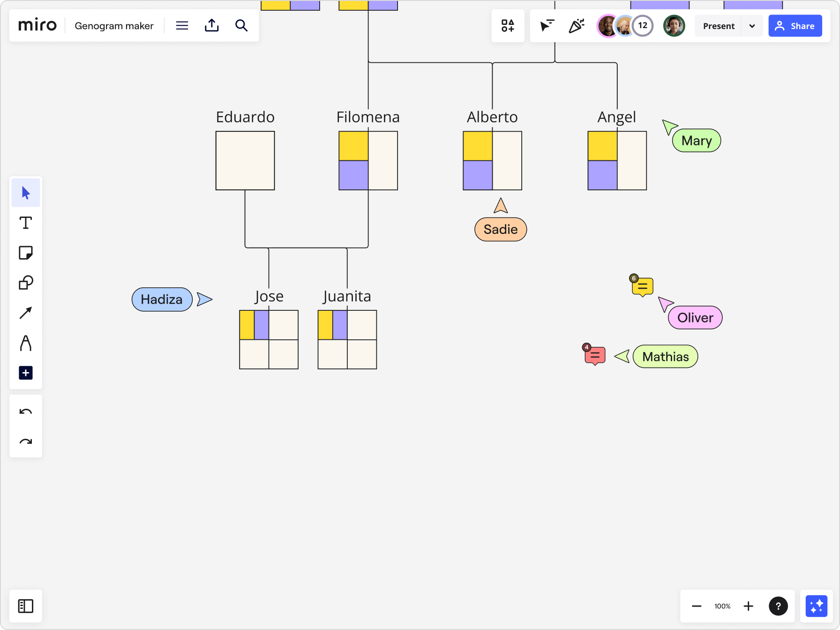Choose the connection line tool
The width and height of the screenshot is (840, 630).
coord(26,313)
